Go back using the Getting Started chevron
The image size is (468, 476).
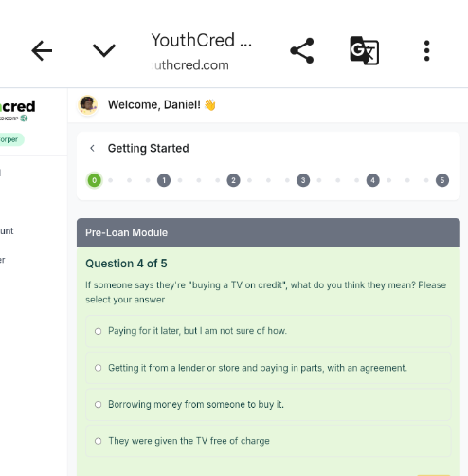(92, 148)
